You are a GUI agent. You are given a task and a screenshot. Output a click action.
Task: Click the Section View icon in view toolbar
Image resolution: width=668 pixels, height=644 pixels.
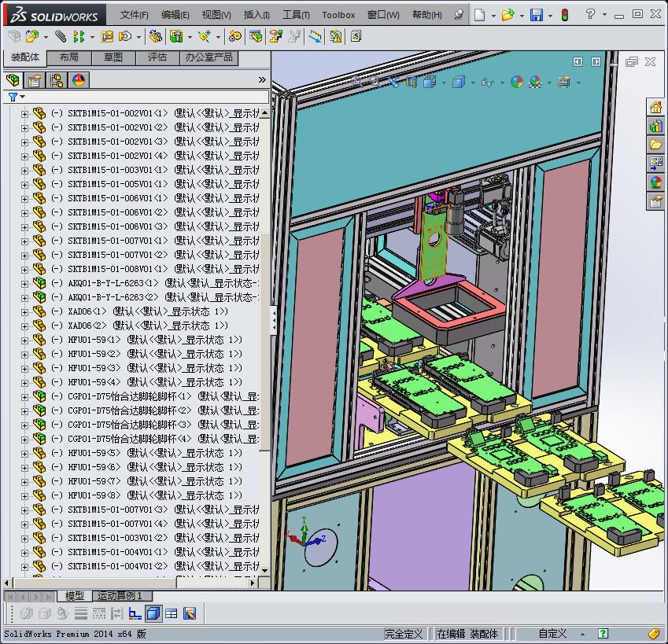[x=410, y=82]
